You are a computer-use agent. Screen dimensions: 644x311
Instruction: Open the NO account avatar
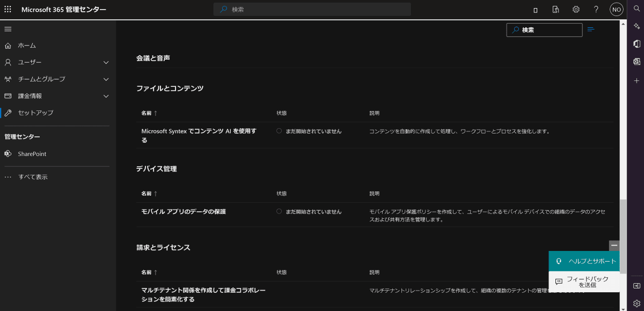[617, 10]
